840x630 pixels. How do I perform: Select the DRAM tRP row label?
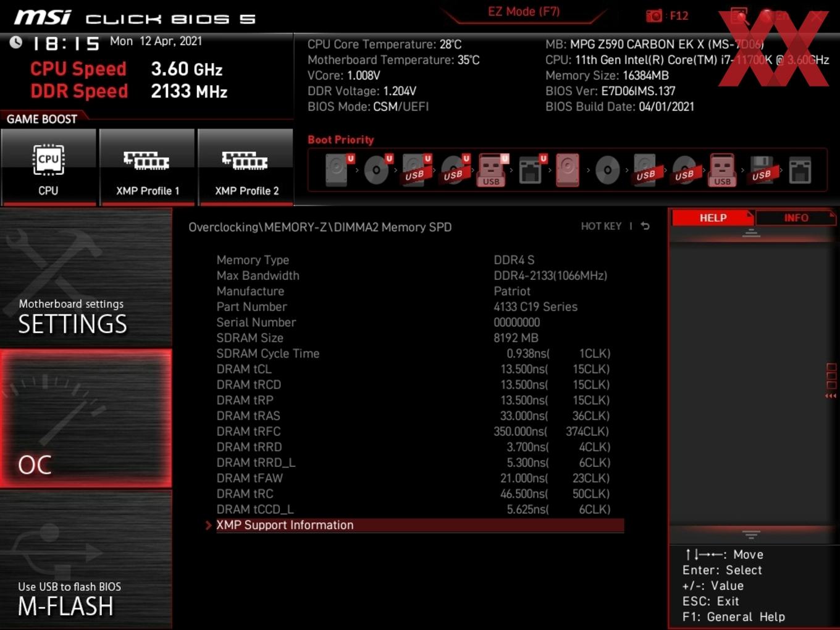(245, 400)
